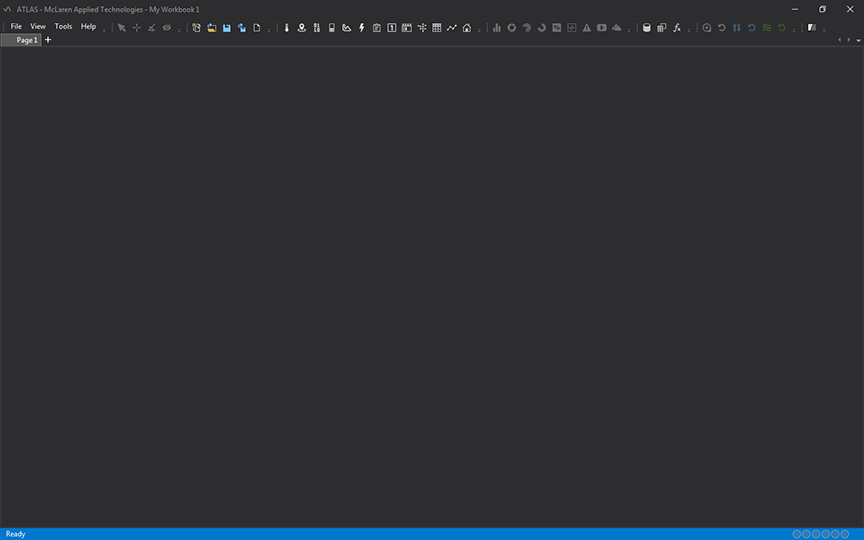This screenshot has width=864, height=540.
Task: Click the lightning bolt toolbar icon
Action: click(361, 27)
